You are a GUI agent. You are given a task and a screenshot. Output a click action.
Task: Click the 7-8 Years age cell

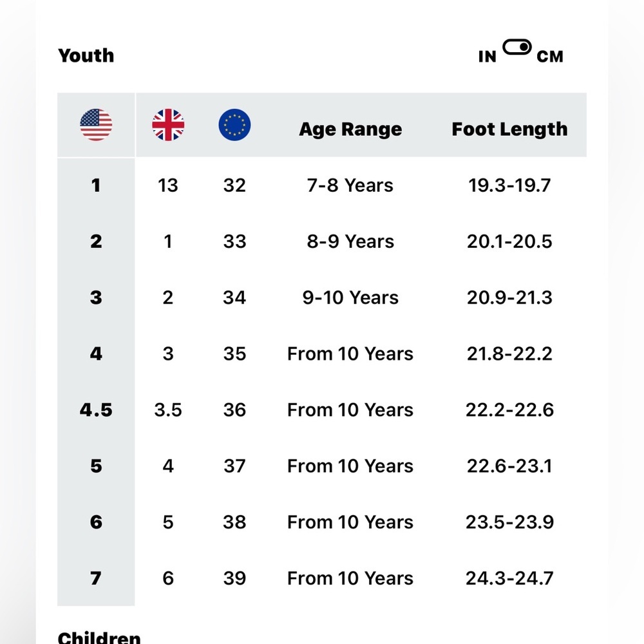click(x=350, y=185)
